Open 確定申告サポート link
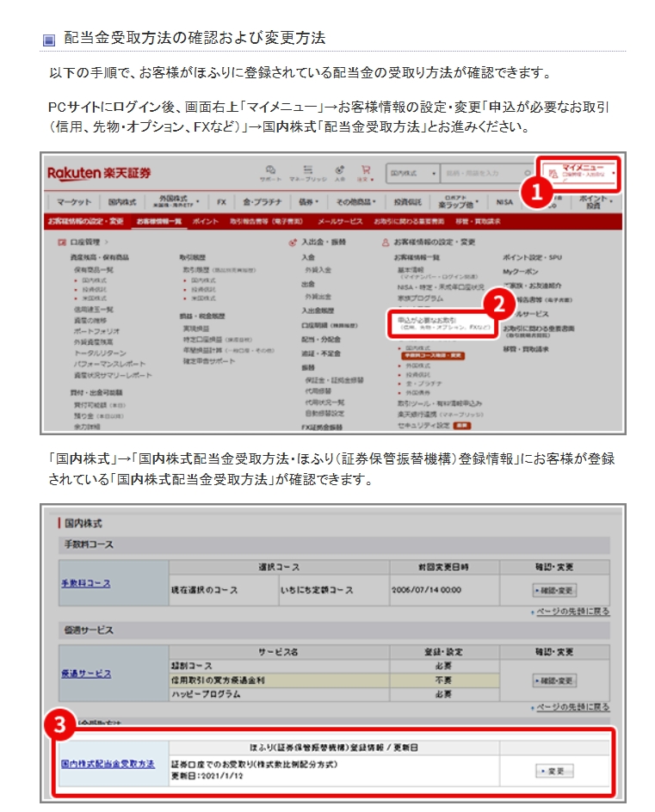 click(x=209, y=361)
